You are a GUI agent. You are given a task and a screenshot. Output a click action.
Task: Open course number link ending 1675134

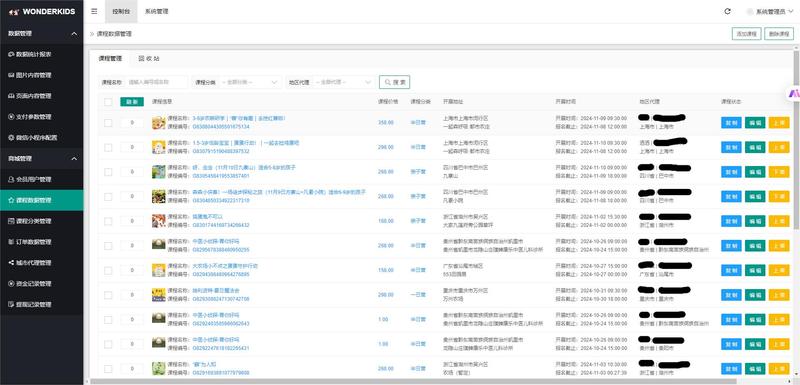click(221, 126)
